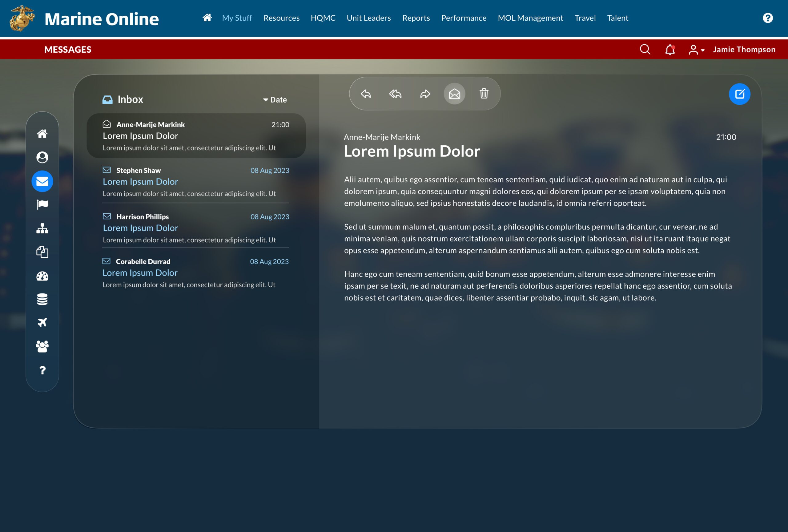Click the Jamie Thompson username

pos(744,50)
